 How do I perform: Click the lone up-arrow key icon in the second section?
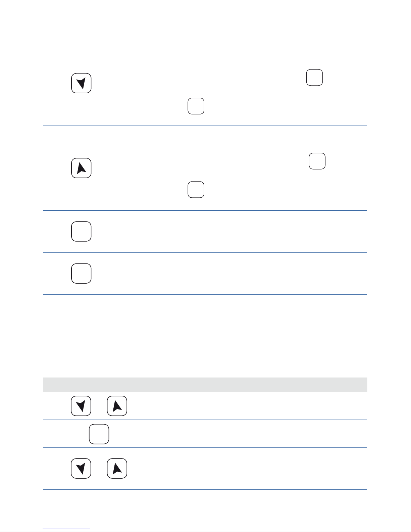81,168
